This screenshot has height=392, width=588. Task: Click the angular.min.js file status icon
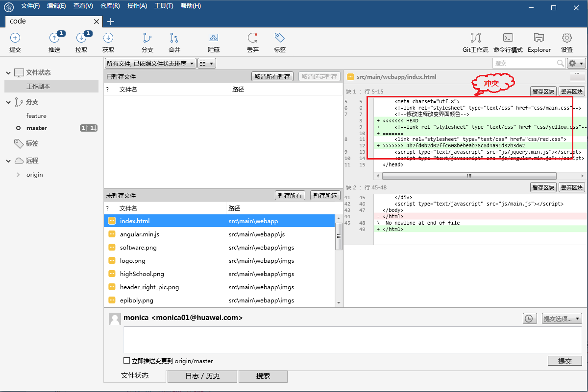click(x=112, y=234)
